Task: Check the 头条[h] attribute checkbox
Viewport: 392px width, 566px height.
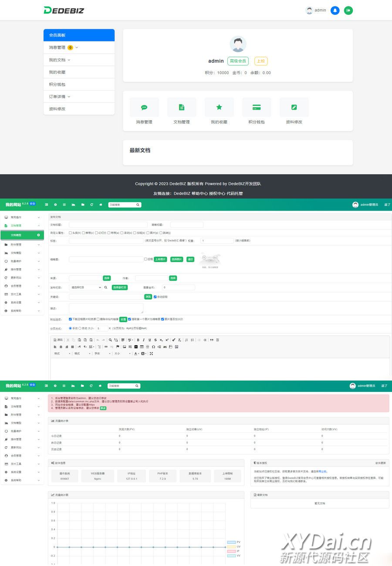Action: (x=71, y=233)
